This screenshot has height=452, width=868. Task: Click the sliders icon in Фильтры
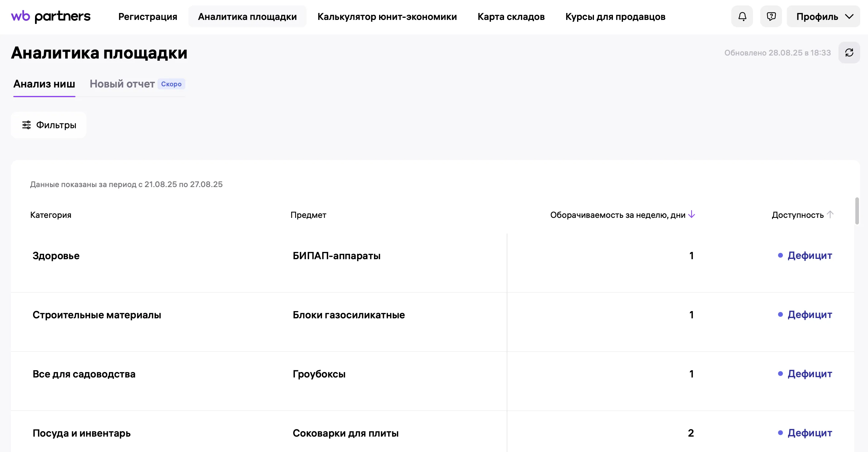pyautogui.click(x=27, y=125)
